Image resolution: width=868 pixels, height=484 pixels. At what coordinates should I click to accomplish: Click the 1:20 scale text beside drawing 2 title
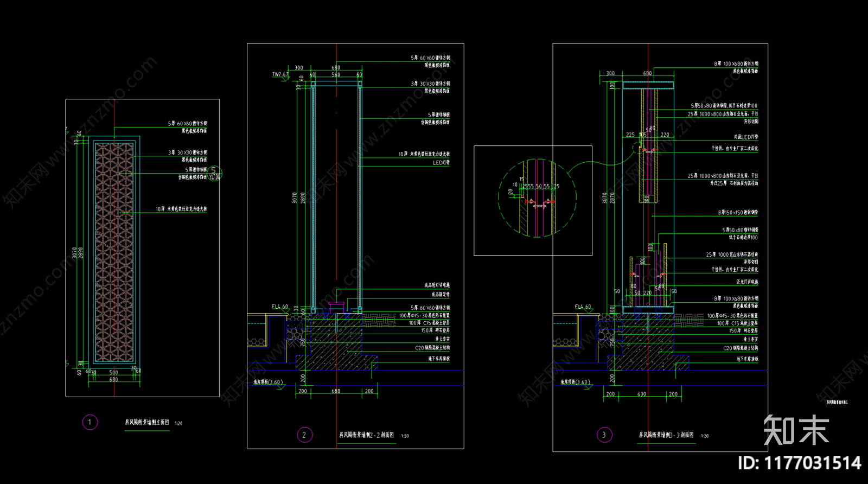(405, 436)
